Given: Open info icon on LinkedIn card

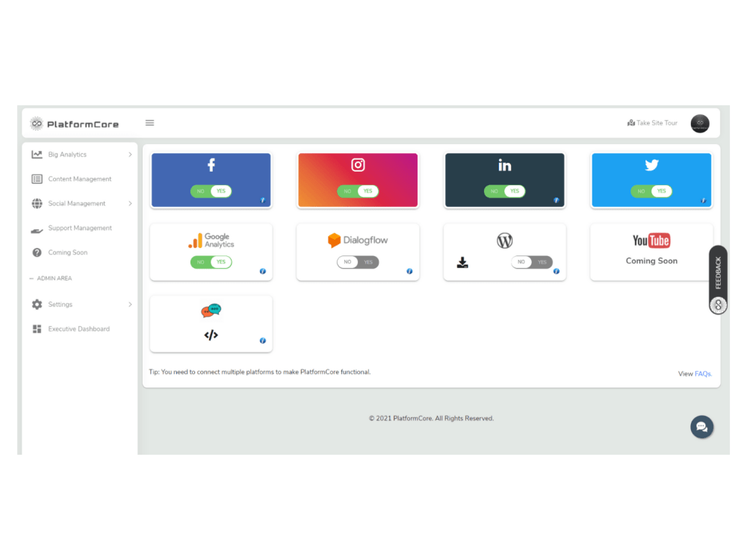Looking at the screenshot, I should [x=556, y=200].
